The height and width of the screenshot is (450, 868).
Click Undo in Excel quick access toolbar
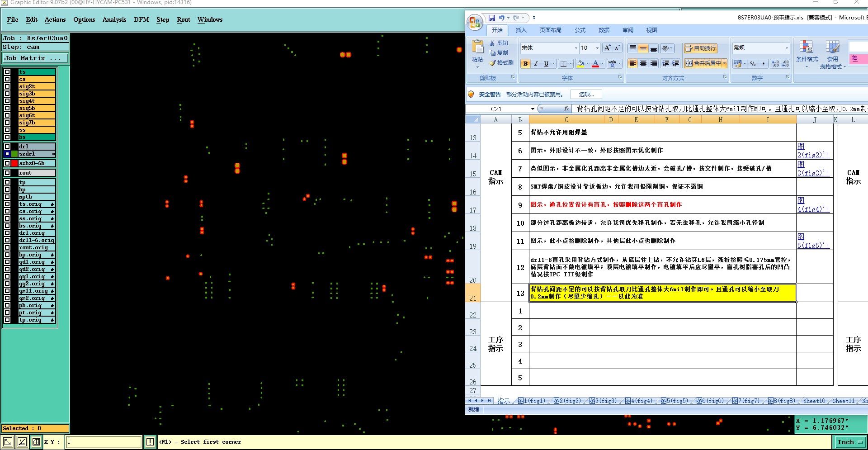click(502, 18)
